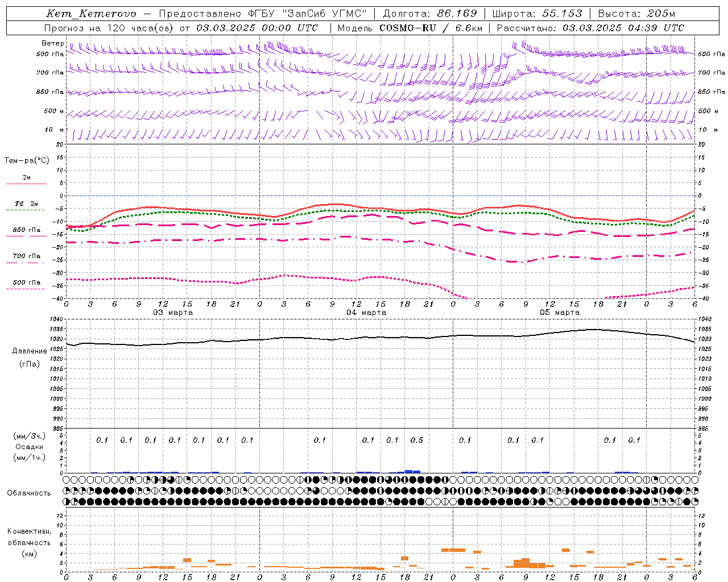Screen dimensions: 728x582
Task: Click the Конвективн. convective cloud label
Action: pos(29,531)
